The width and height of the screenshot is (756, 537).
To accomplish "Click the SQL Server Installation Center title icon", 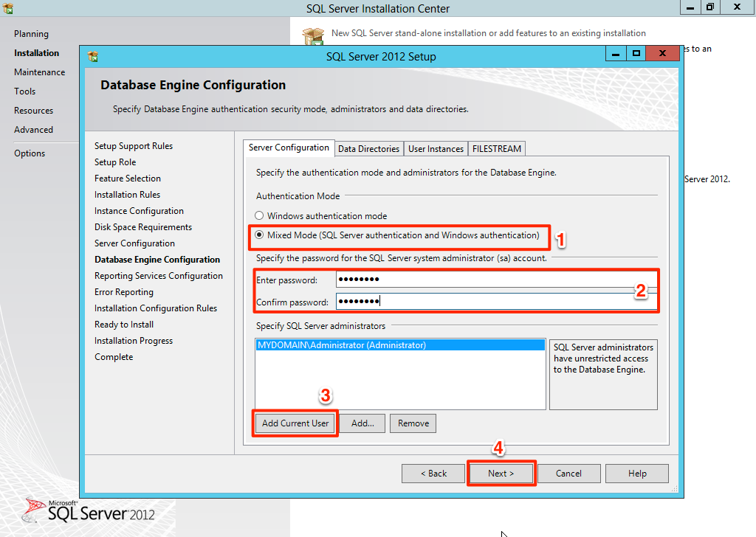I will 7,7.
